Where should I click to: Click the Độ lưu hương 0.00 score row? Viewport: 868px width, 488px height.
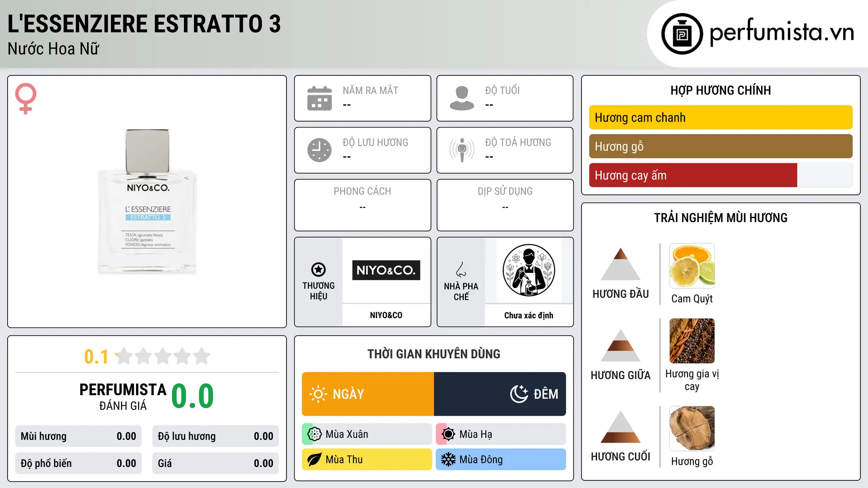(x=216, y=436)
